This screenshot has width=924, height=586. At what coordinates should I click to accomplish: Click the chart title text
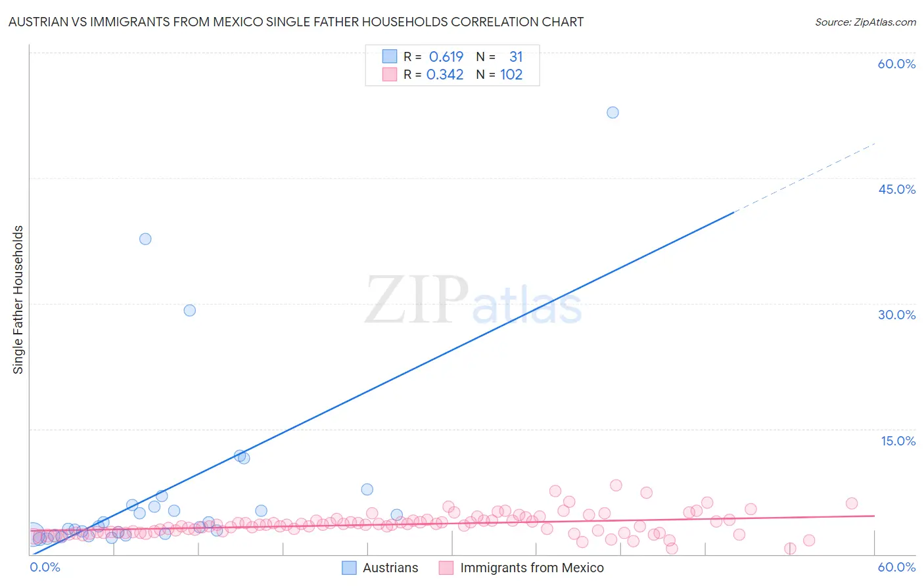click(x=296, y=22)
